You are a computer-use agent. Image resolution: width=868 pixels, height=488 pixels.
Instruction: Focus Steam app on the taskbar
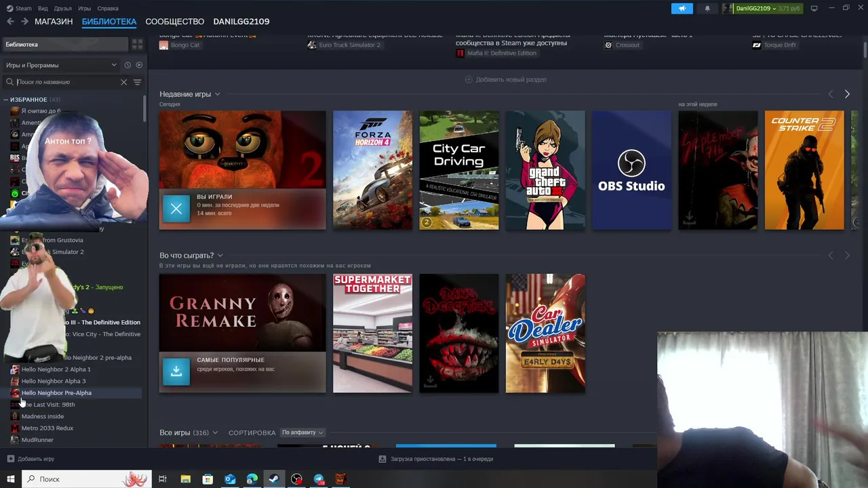(275, 479)
